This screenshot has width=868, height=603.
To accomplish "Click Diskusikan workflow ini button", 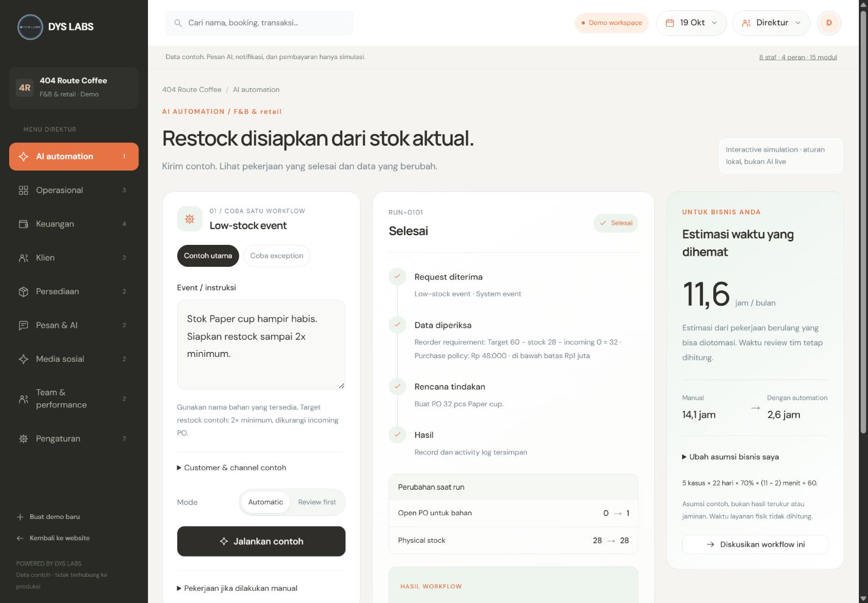I will click(755, 545).
